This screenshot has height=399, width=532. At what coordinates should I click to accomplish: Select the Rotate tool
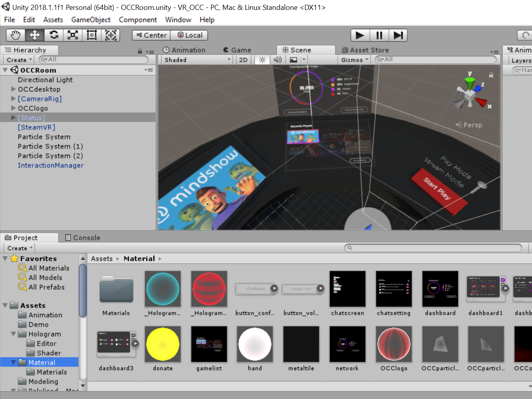click(x=54, y=35)
